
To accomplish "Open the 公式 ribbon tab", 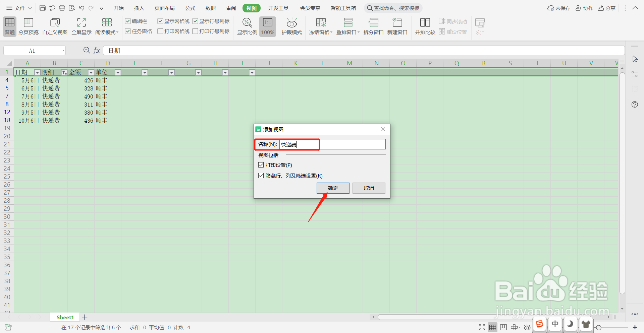I will coord(190,8).
